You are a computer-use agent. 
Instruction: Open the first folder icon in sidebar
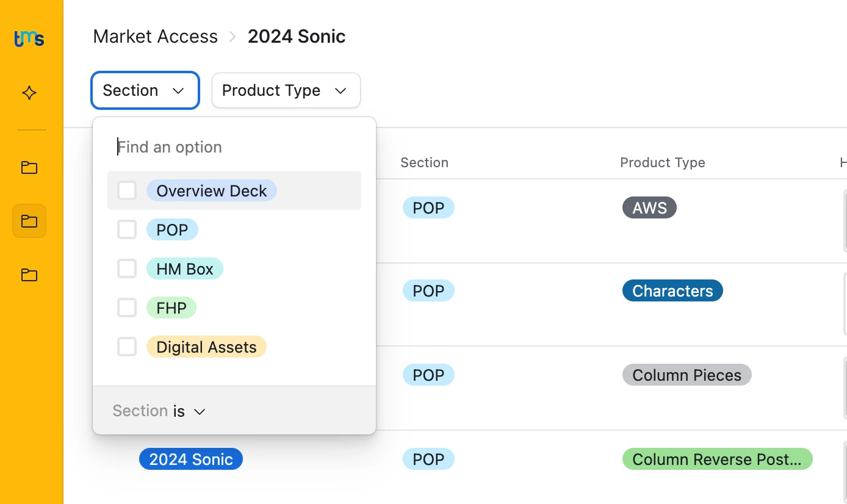[x=29, y=168]
